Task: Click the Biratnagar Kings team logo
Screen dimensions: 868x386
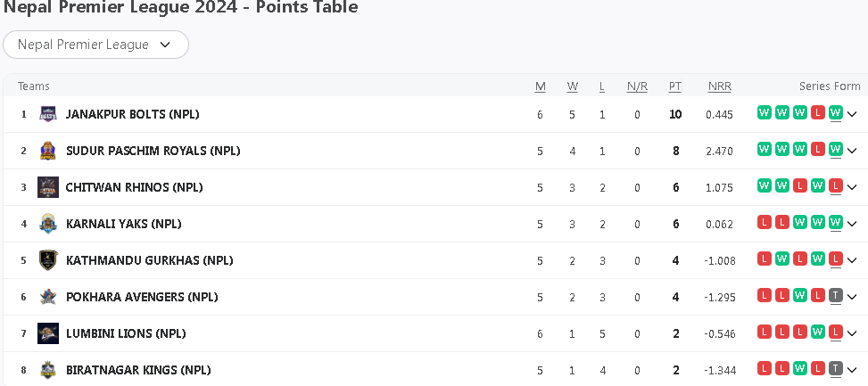Action: point(48,370)
